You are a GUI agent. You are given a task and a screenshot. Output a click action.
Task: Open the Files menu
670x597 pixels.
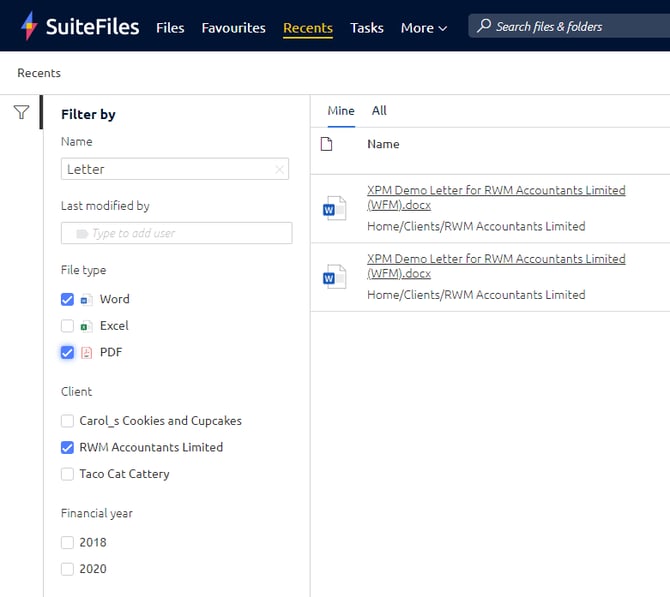click(x=170, y=28)
